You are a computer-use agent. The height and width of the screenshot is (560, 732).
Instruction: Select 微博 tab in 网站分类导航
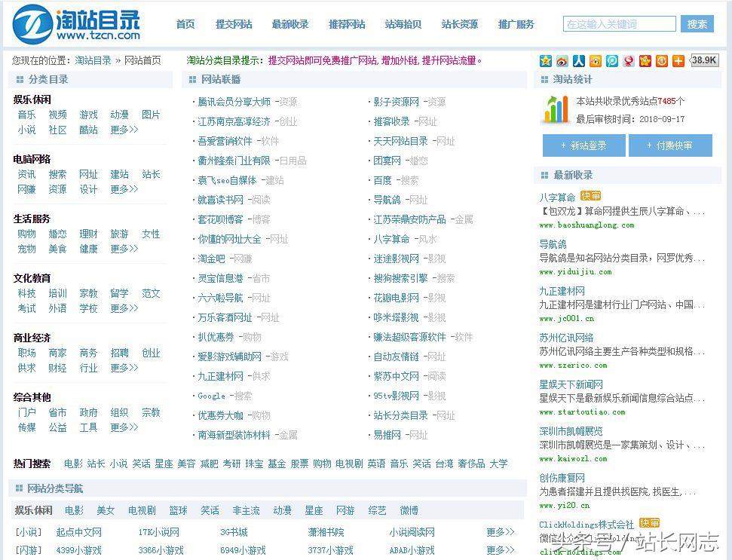coord(409,510)
